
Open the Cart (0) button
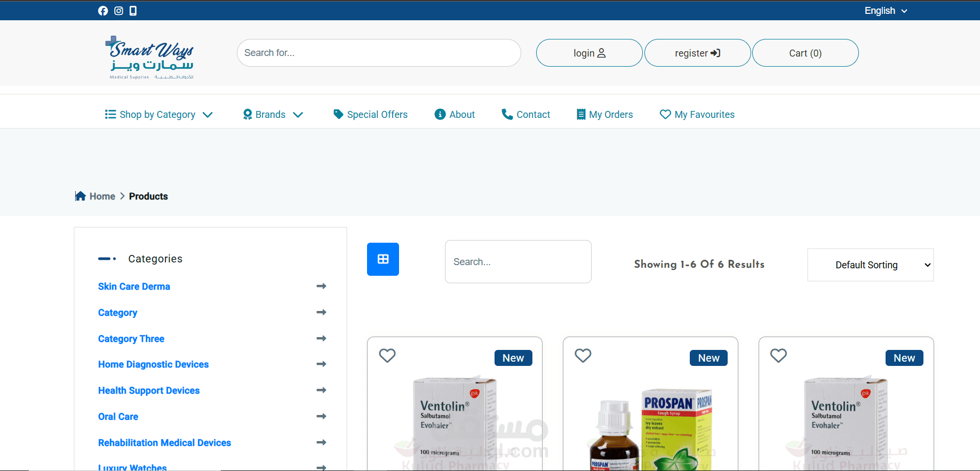[x=806, y=53]
